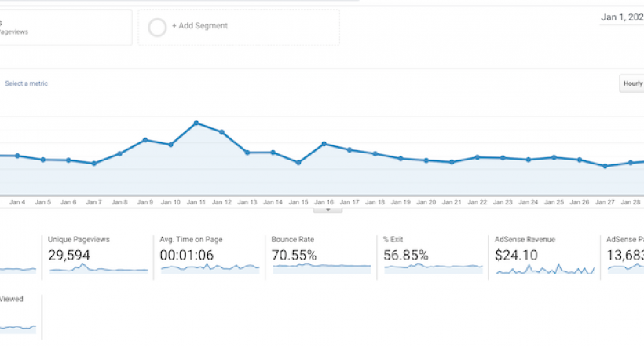Click the AdSense Revenue sparkline
The width and height of the screenshot is (644, 346).
545,269
